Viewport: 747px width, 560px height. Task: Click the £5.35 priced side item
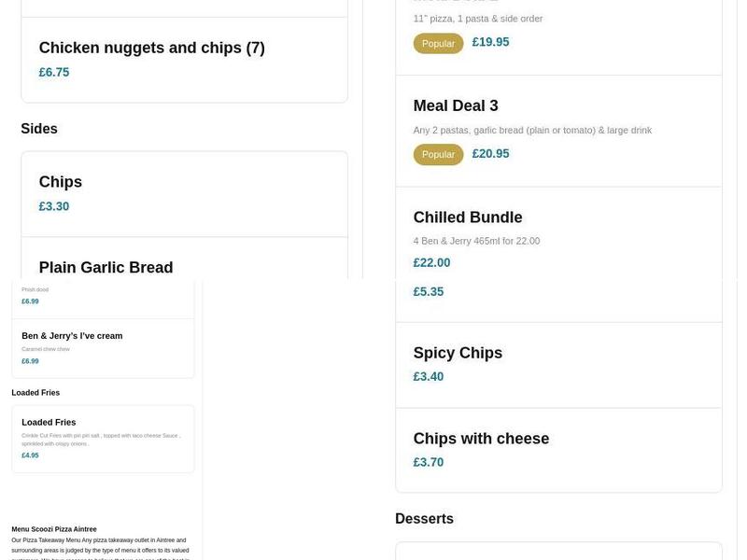(429, 292)
